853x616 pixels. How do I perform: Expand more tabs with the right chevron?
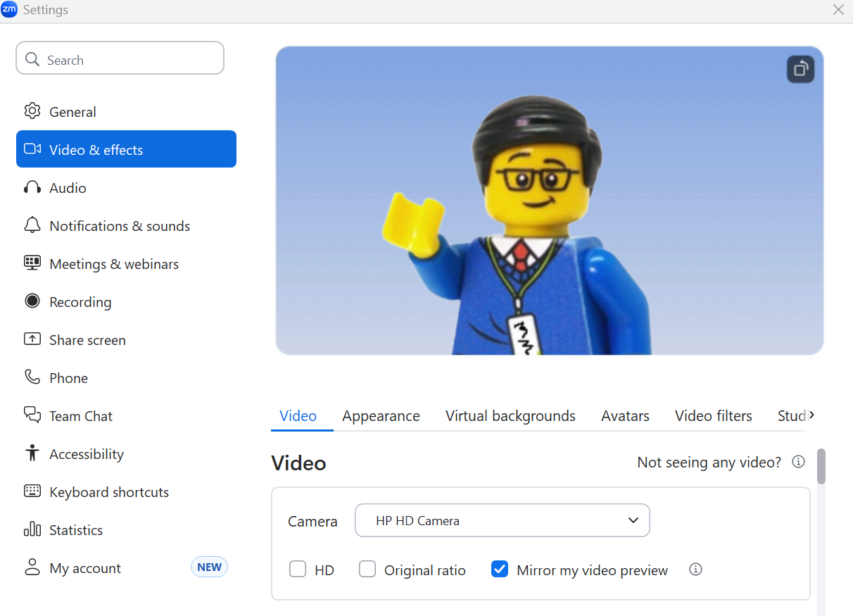coord(811,415)
